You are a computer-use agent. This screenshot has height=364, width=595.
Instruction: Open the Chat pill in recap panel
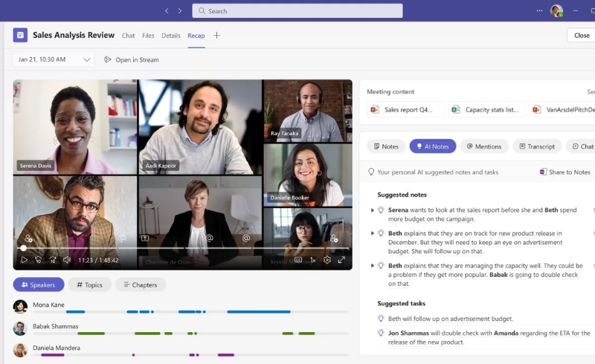pyautogui.click(x=582, y=146)
